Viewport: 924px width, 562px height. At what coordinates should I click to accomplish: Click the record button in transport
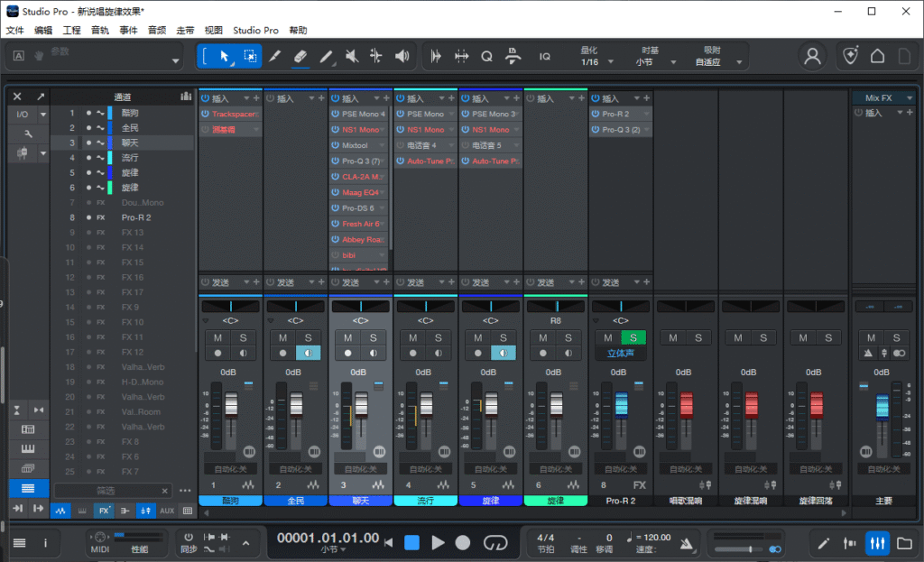coord(463,542)
